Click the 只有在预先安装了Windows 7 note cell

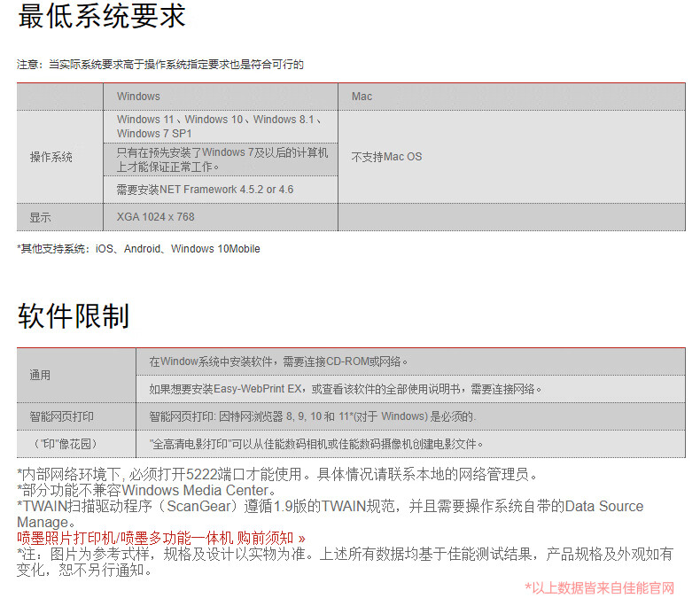(221, 159)
